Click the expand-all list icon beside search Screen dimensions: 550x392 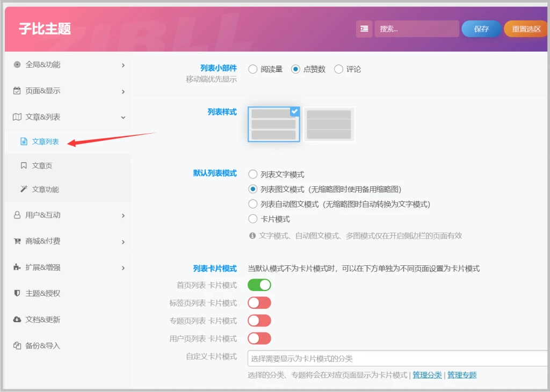pyautogui.click(x=364, y=29)
